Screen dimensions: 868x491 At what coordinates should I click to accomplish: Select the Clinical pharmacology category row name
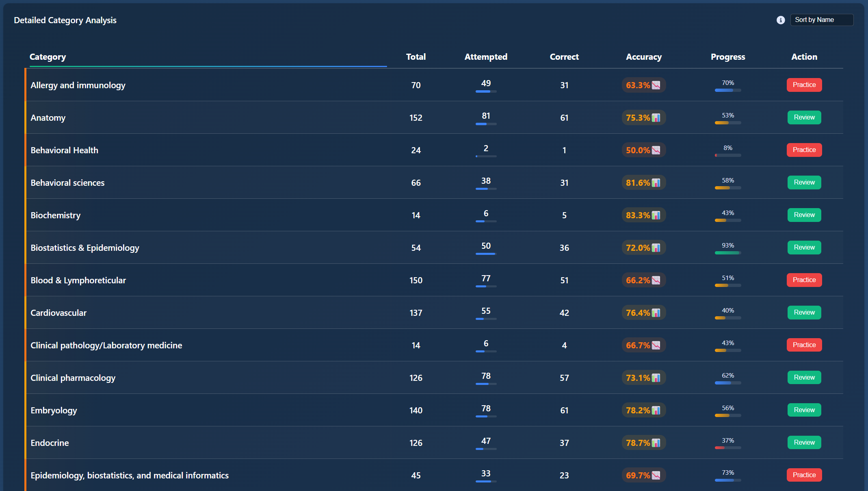pos(73,378)
